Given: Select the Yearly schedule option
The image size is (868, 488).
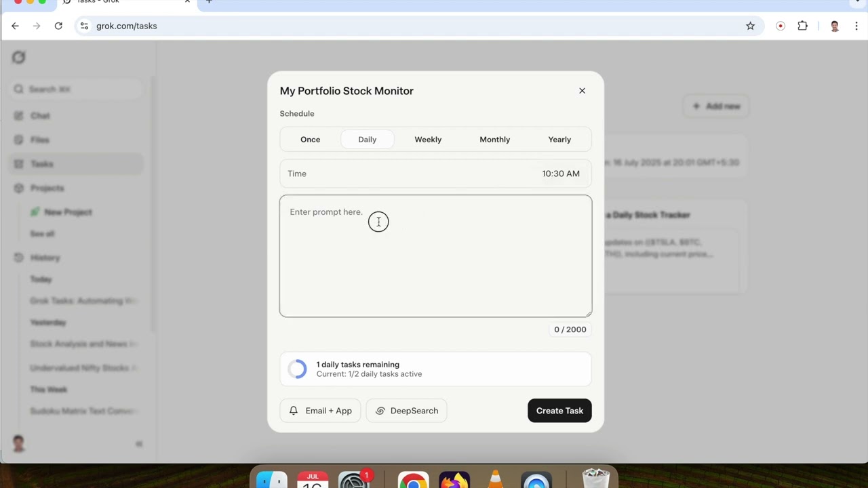Looking at the screenshot, I should [559, 140].
